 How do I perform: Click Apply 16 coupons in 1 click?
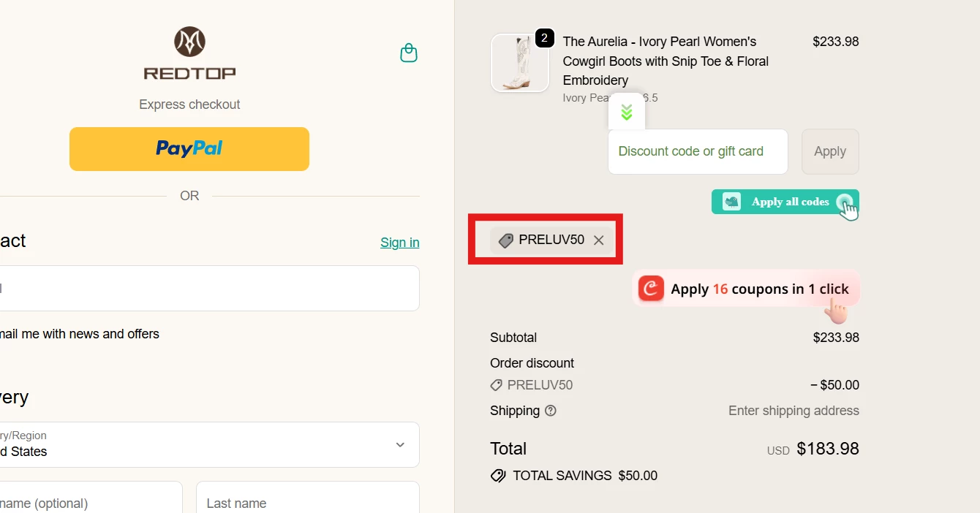point(746,289)
